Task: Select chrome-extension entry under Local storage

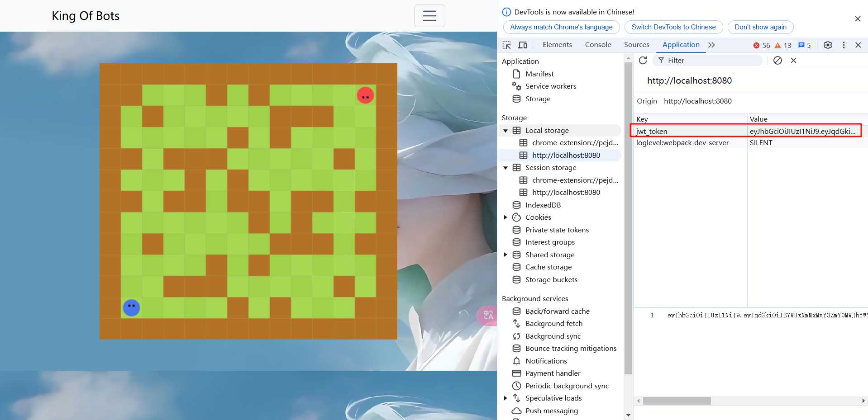Action: pos(575,143)
